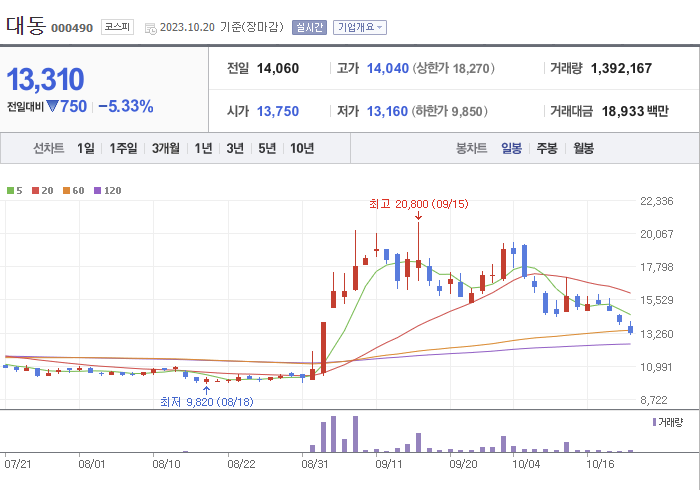700x490 pixels.
Task: Click the calendar clock icon by date
Action: click(x=151, y=29)
